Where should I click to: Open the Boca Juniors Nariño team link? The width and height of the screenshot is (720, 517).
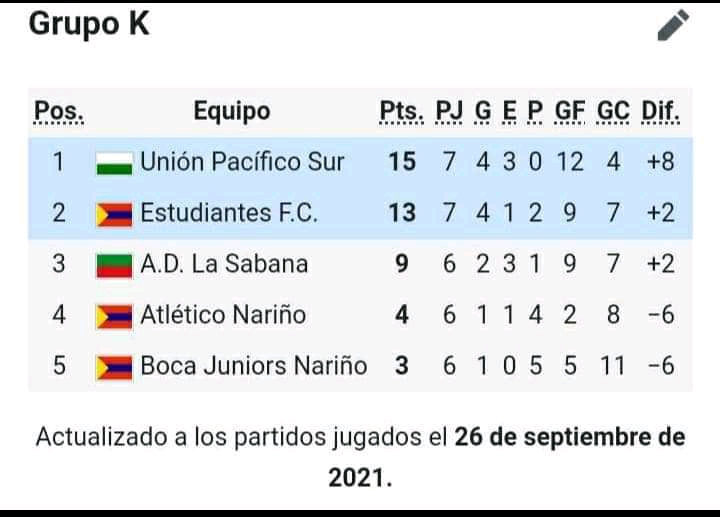point(253,365)
